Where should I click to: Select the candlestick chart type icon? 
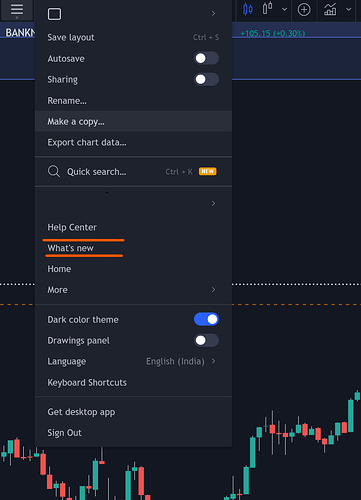point(248,9)
